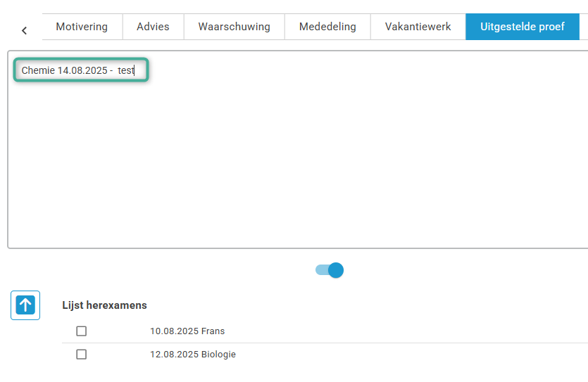588x382 pixels.
Task: Click the blue up-arrow button
Action: pos(25,305)
